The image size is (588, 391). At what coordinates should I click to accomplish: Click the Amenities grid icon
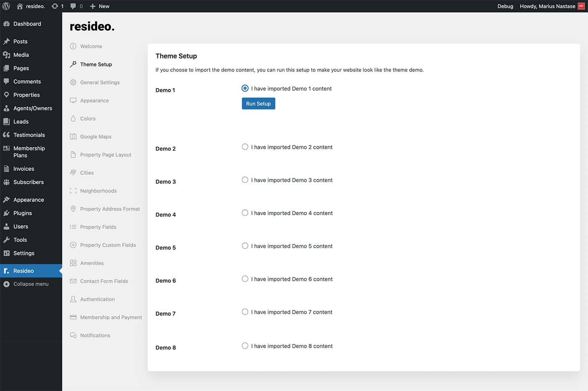[x=73, y=263]
